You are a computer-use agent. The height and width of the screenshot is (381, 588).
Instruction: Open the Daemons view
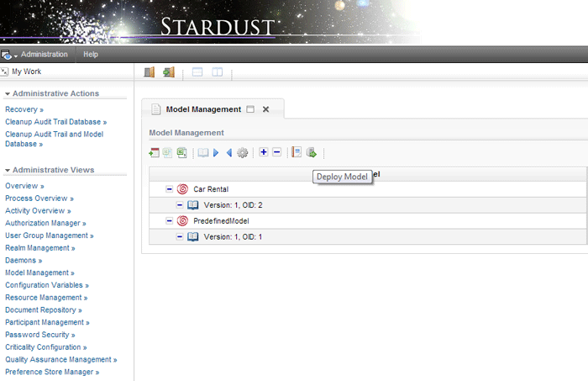(24, 261)
